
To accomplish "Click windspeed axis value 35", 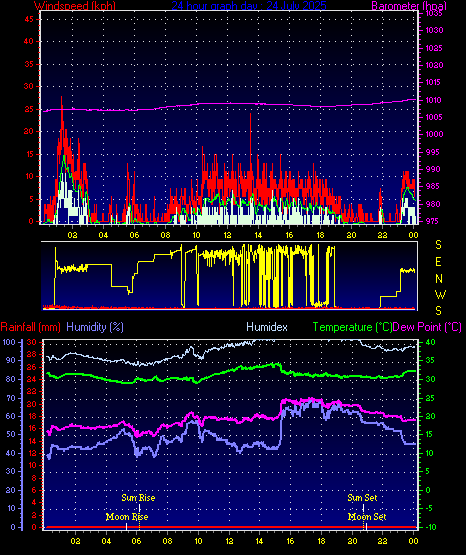I will [29, 64].
